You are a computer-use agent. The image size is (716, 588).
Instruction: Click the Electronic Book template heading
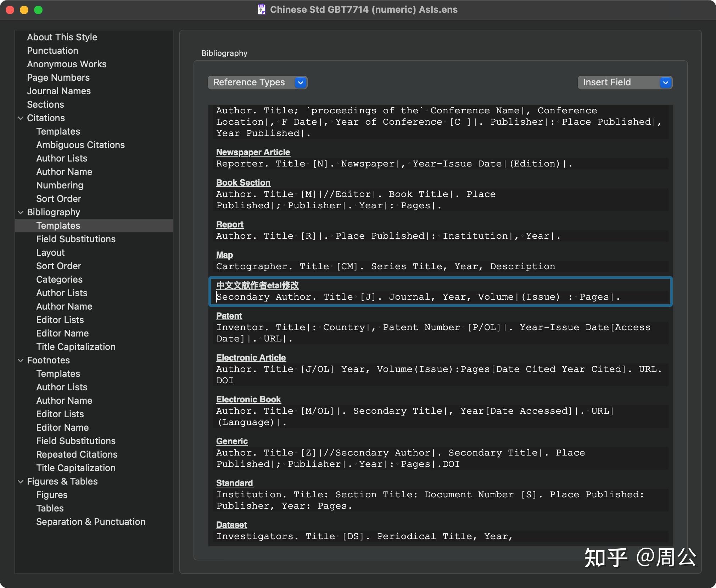(x=248, y=399)
